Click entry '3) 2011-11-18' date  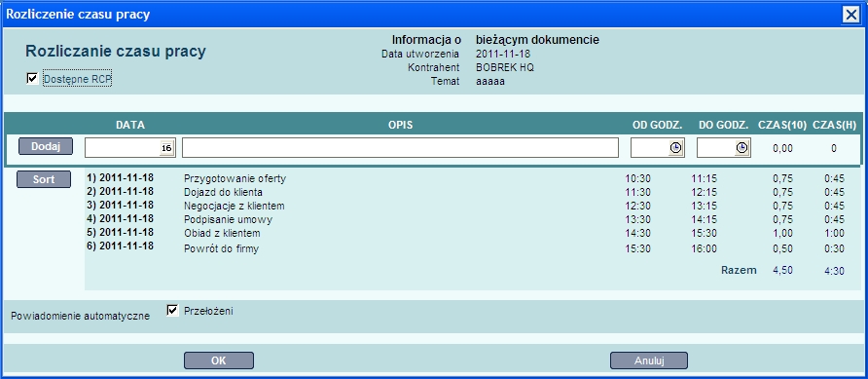(x=120, y=205)
